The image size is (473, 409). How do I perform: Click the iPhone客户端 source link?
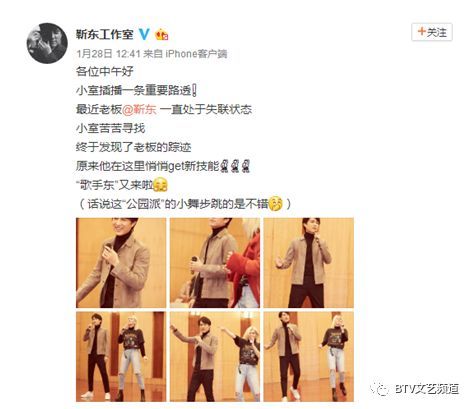[196, 54]
